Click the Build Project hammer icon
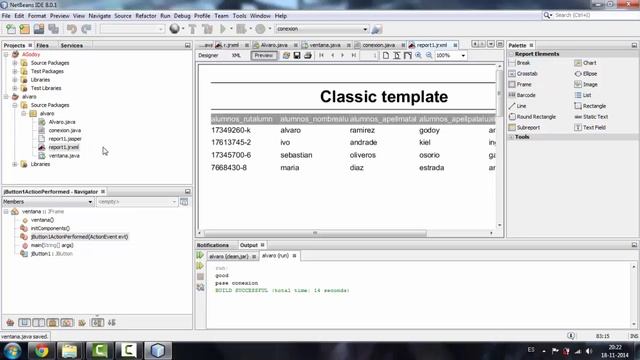Viewport: 640px width, 360px height. point(192,29)
